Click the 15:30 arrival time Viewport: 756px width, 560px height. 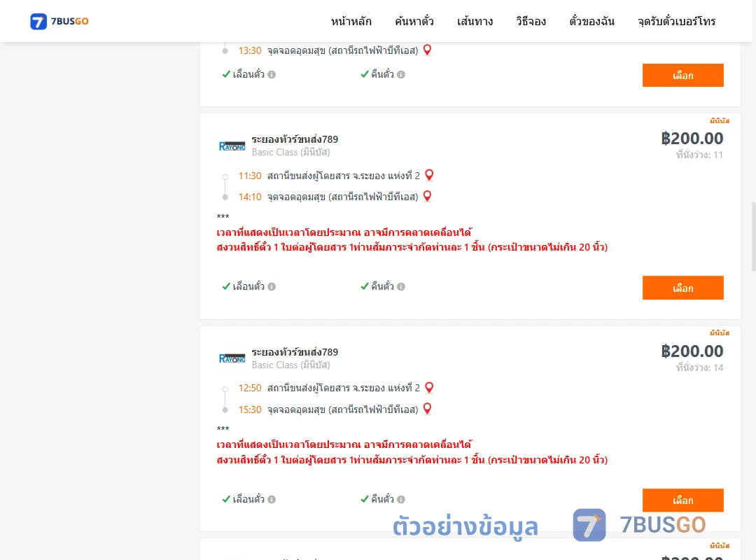250,409
